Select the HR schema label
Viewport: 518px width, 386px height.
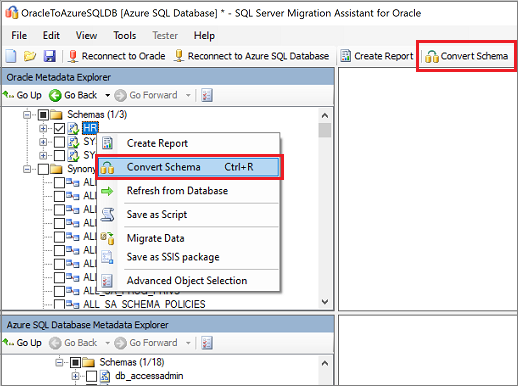click(90, 128)
